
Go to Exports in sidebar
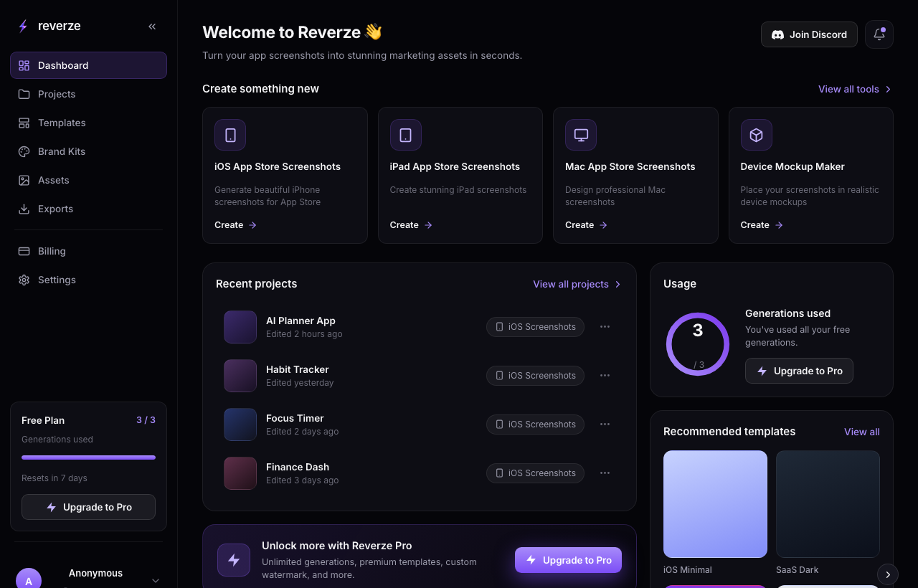pos(88,209)
